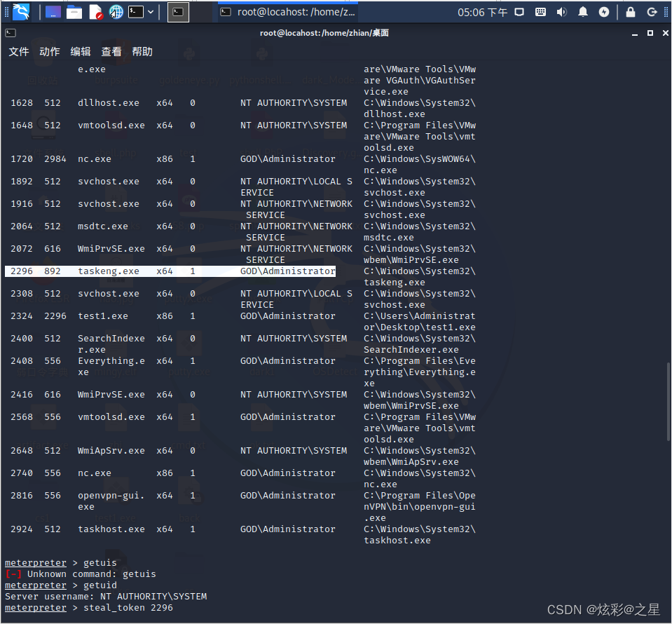Open the 帮助 menu

click(x=142, y=51)
